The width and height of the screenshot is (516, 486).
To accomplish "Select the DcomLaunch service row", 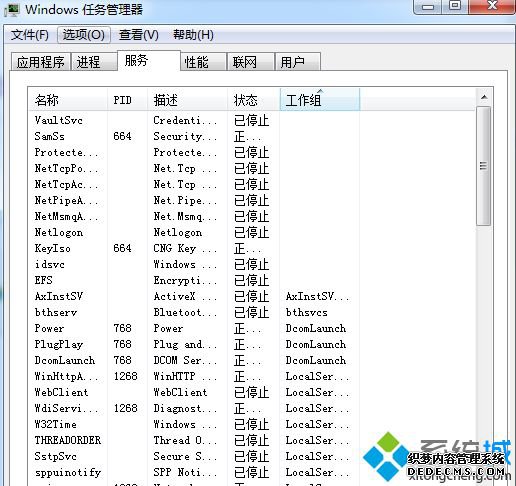I will coord(252,360).
